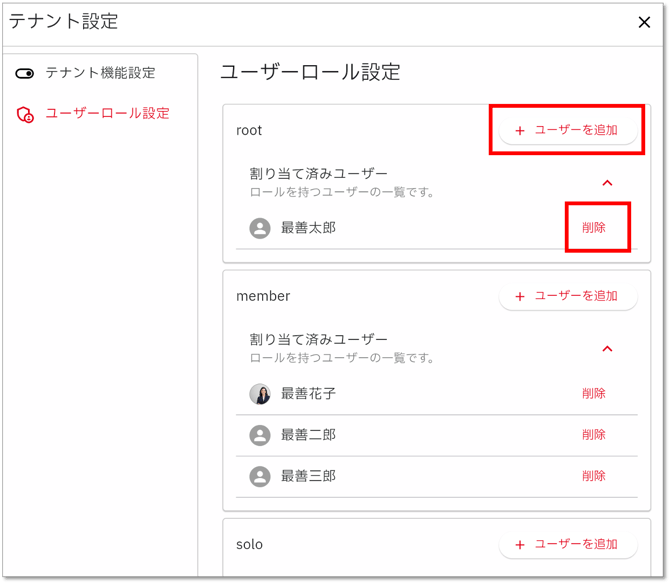Delete 最善花子 from the member role
Viewport: 670px width, 584px height.
click(x=594, y=394)
